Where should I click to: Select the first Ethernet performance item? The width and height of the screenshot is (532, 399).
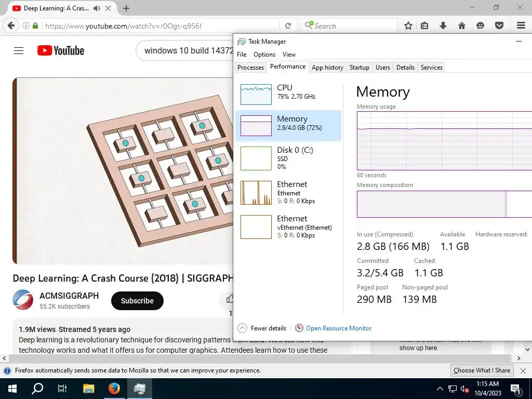pyautogui.click(x=288, y=192)
